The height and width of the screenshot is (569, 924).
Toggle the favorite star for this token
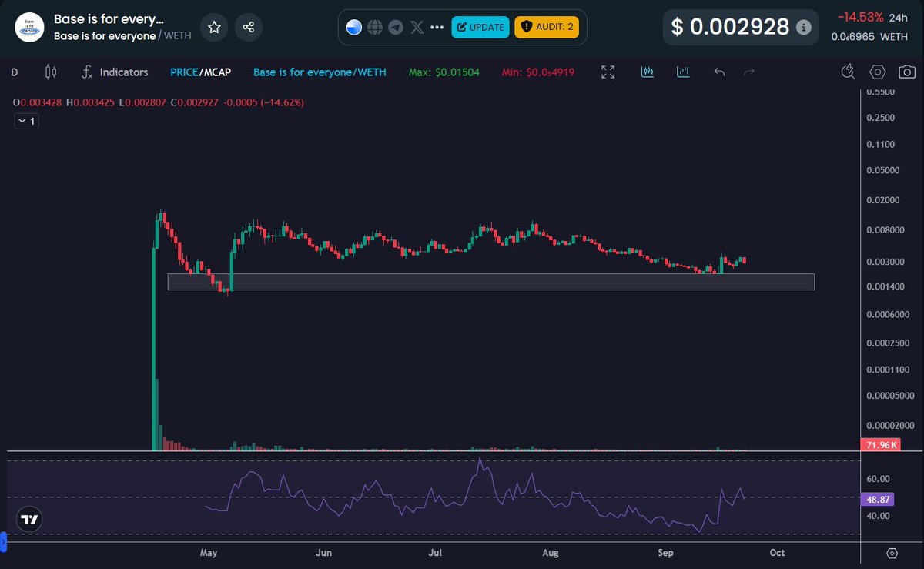point(214,27)
